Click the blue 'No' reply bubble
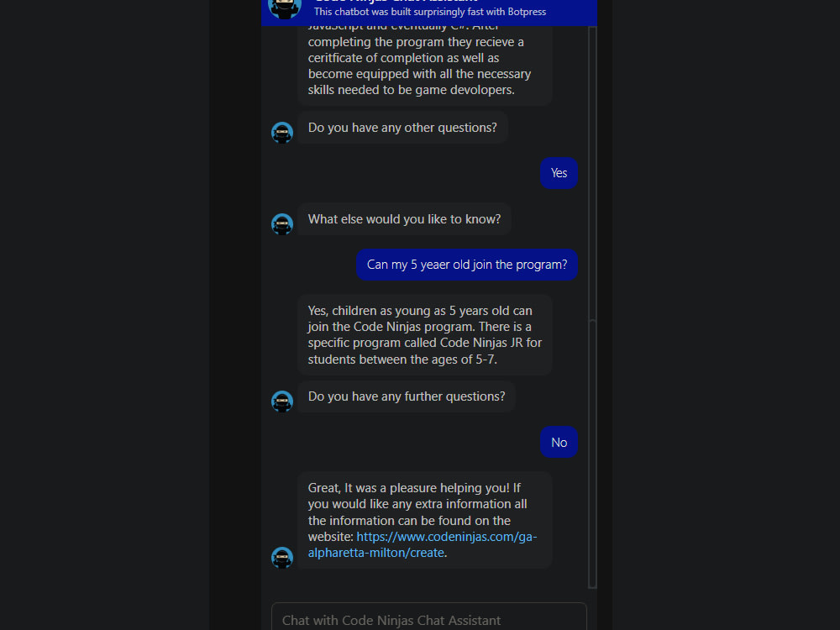This screenshot has height=630, width=840. coord(559,442)
